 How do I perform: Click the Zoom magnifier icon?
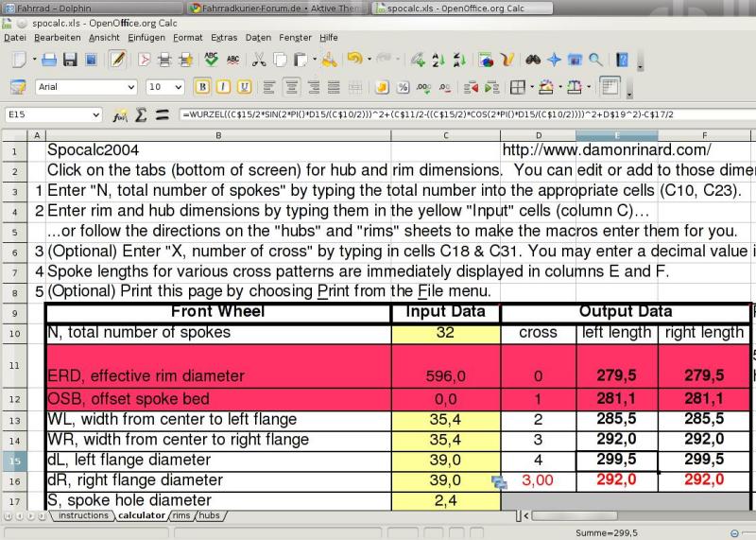596,60
